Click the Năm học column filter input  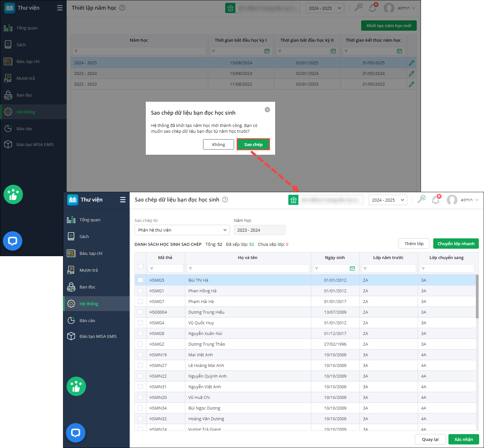point(139,51)
